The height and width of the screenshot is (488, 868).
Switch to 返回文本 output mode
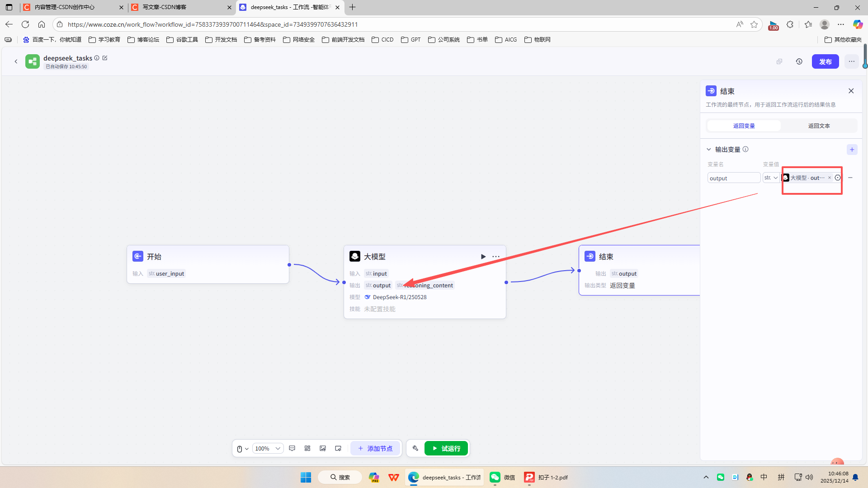(x=819, y=126)
